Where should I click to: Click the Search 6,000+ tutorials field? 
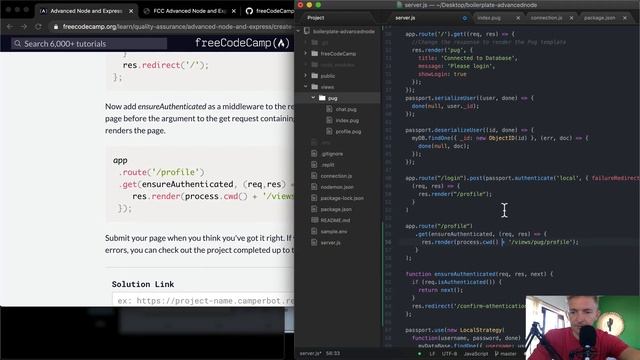coord(89,44)
